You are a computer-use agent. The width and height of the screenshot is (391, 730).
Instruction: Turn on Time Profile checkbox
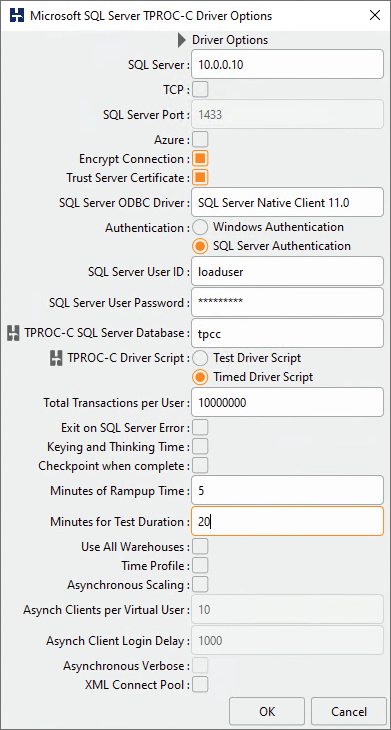[200, 565]
